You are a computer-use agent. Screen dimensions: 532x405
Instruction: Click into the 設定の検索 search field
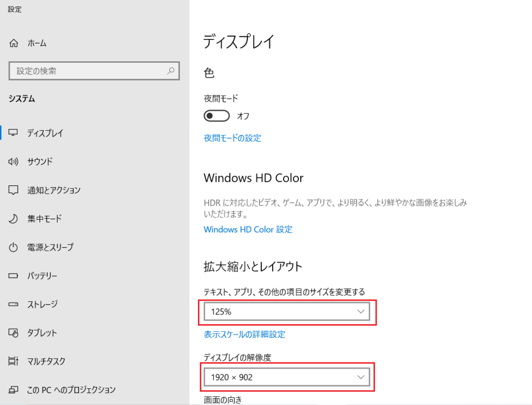(88, 71)
